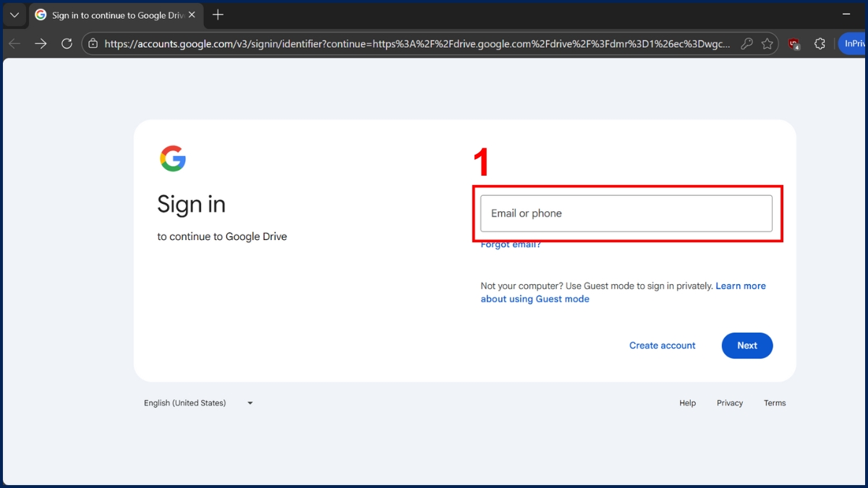
Task: Click the Next button
Action: [x=746, y=346]
